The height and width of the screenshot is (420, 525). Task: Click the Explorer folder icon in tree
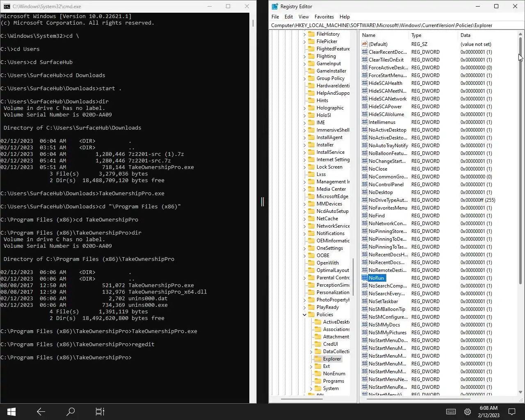click(318, 359)
